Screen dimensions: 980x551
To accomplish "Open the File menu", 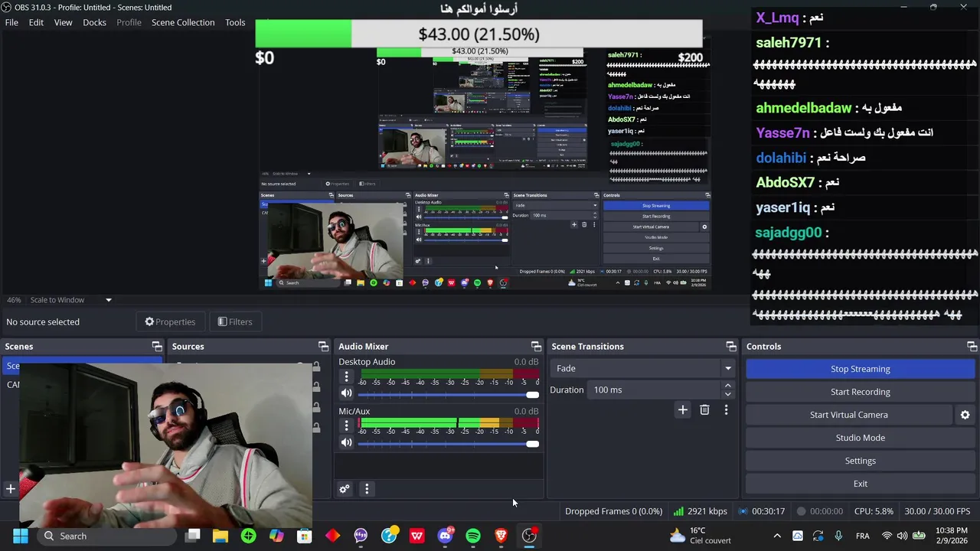I will click(11, 22).
